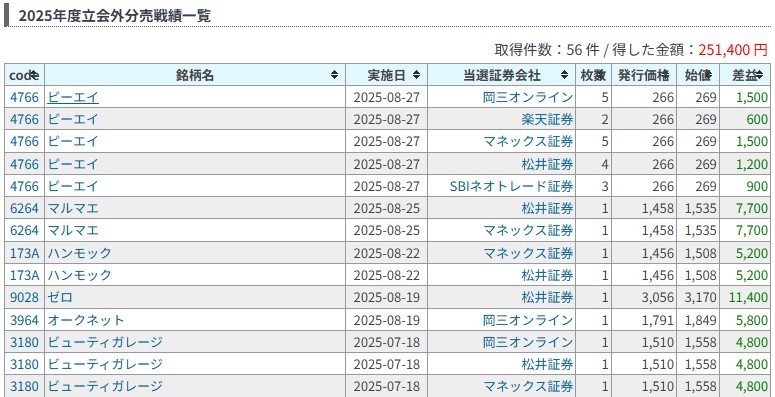Click the 取得件数：56 件 text
The width and height of the screenshot is (775, 397).
click(x=547, y=50)
